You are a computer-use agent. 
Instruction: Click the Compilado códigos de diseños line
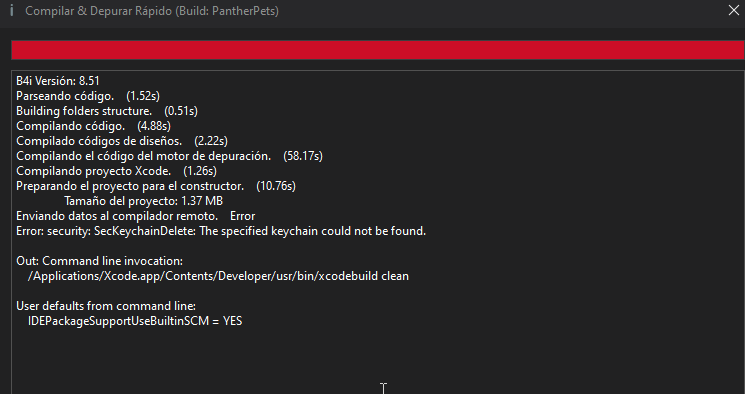[x=122, y=141]
